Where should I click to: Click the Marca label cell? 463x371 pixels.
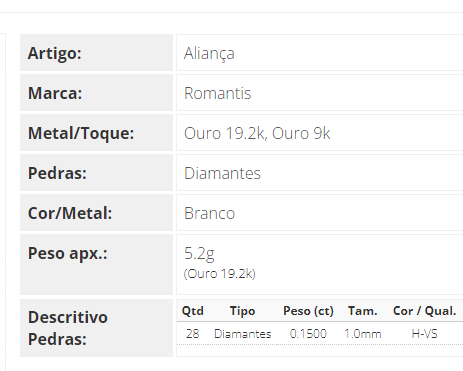pyautogui.click(x=96, y=93)
